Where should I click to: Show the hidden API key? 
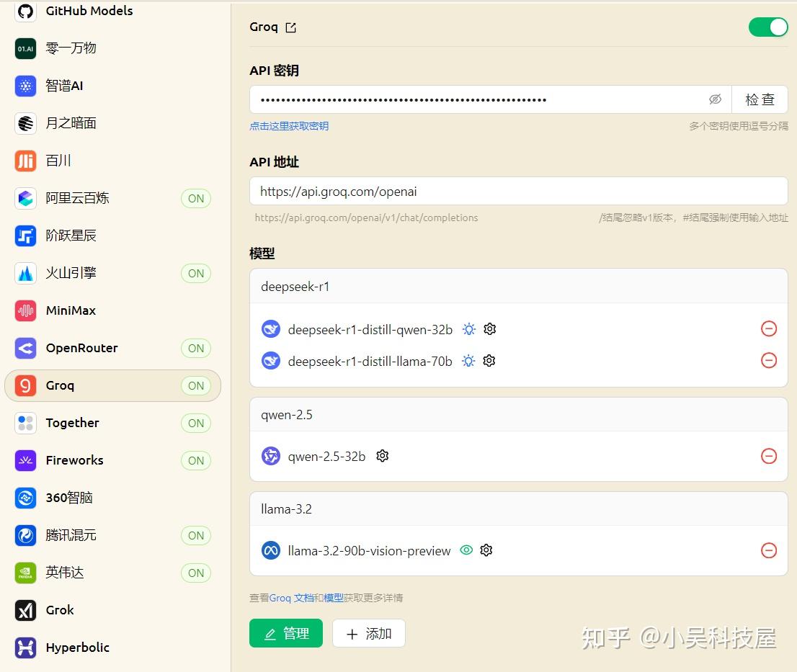(715, 99)
